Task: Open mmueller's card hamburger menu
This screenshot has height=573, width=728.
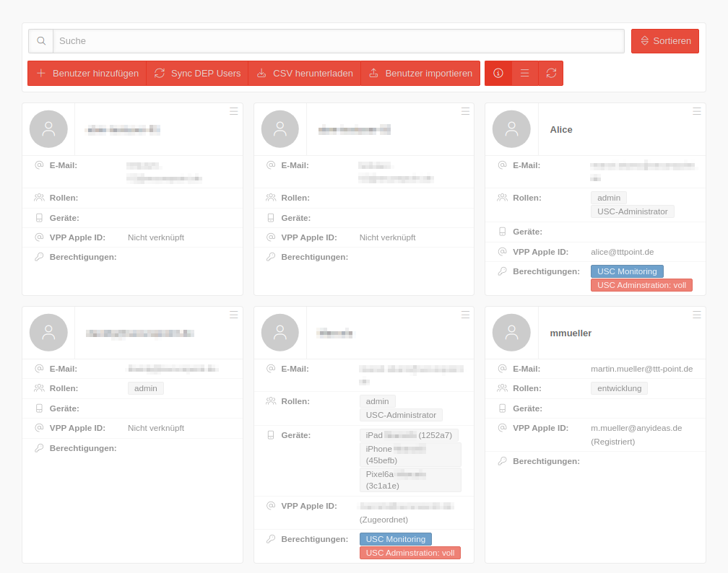Action: pos(697,315)
